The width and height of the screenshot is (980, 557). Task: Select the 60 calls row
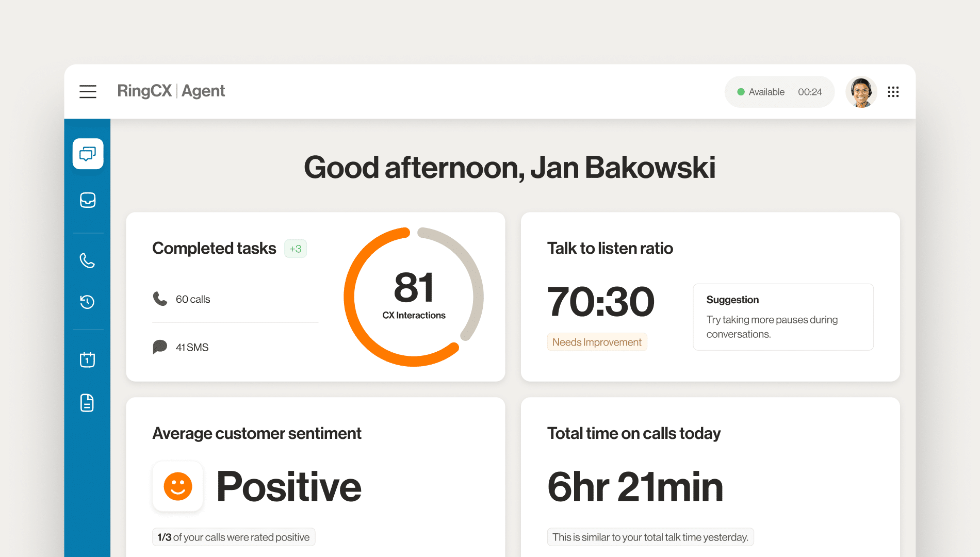[x=192, y=299]
